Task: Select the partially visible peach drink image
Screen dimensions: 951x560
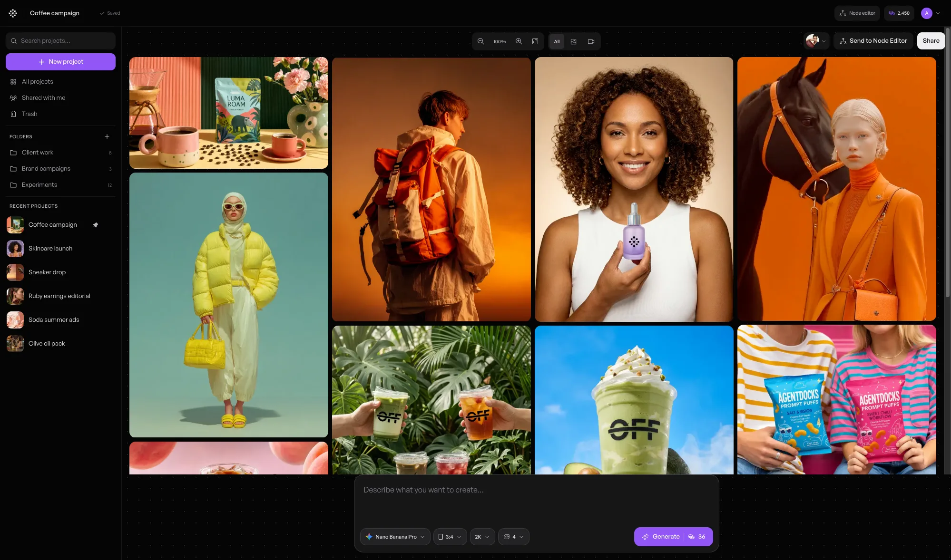Action: (229, 458)
